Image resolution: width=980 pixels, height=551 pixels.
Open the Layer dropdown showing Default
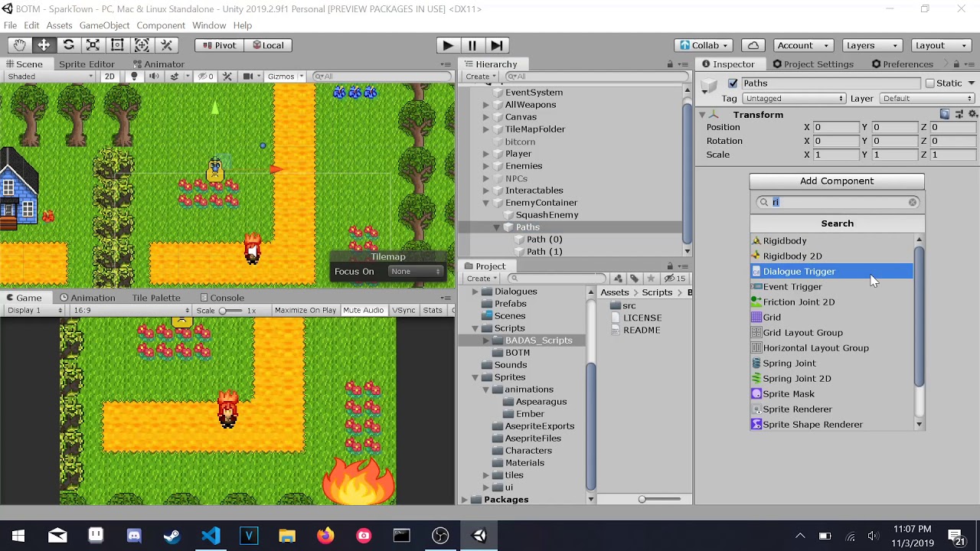(x=926, y=99)
